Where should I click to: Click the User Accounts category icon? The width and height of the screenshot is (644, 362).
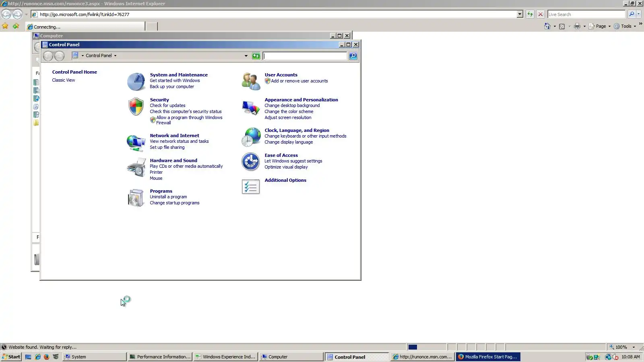[251, 81]
